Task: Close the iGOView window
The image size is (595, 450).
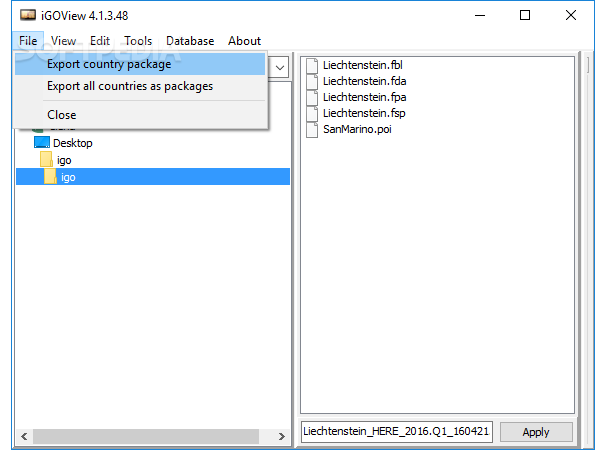Action: [571, 16]
